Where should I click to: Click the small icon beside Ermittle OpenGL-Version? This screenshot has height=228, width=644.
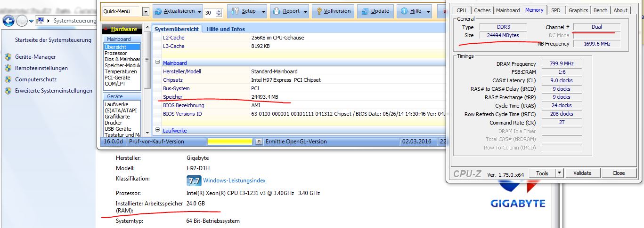click(x=259, y=142)
